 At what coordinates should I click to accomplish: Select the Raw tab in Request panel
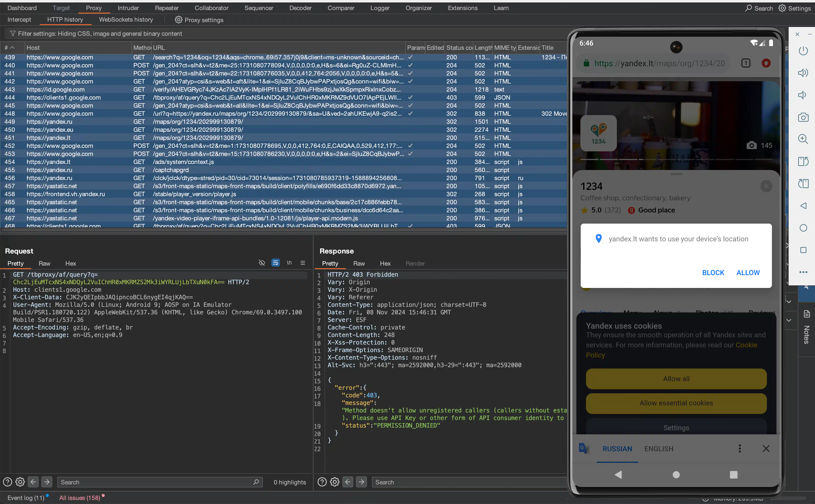click(44, 263)
